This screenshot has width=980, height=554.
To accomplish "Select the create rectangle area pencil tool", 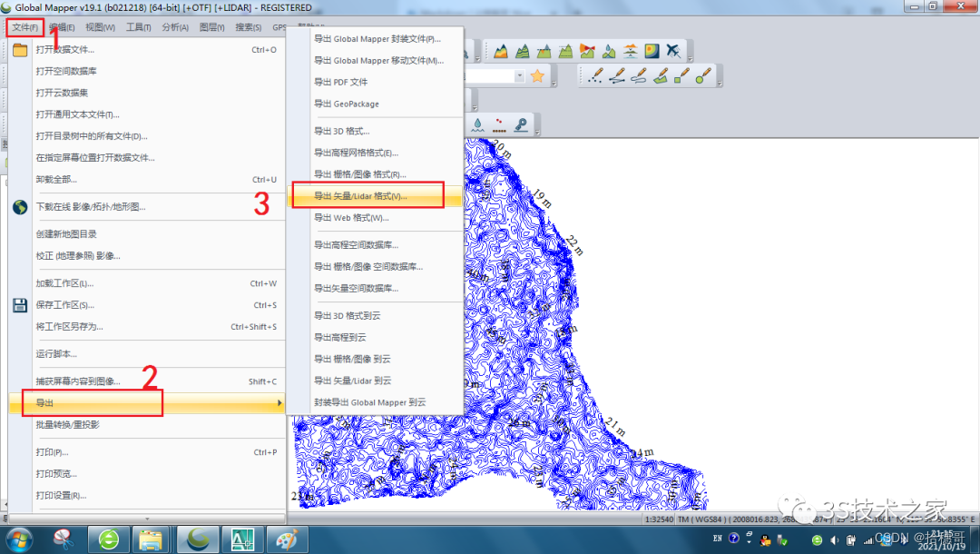I will click(681, 76).
